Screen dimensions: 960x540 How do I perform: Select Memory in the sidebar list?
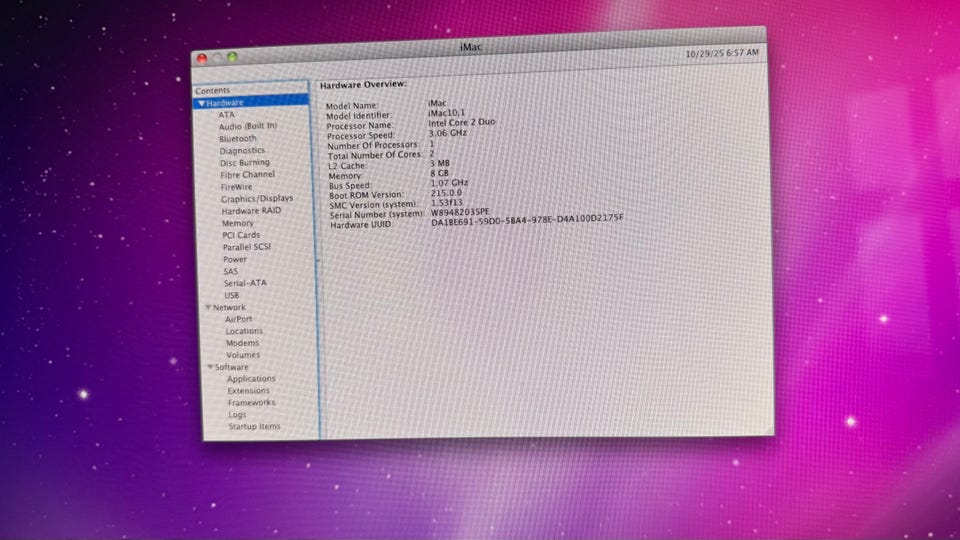238,223
